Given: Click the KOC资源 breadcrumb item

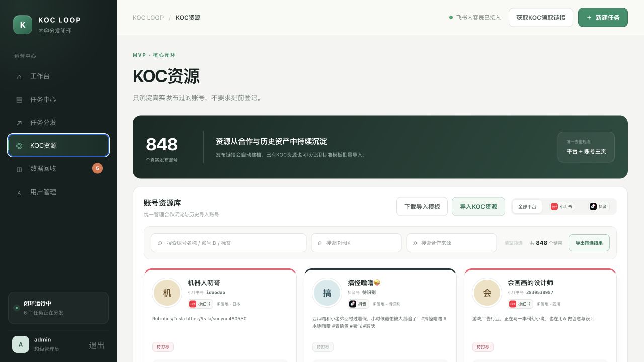Looking at the screenshot, I should 188,18.
